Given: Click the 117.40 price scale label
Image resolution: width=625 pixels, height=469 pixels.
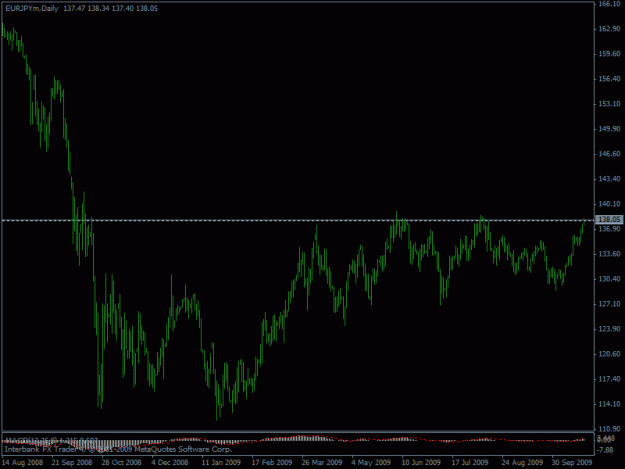Looking at the screenshot, I should [x=609, y=379].
